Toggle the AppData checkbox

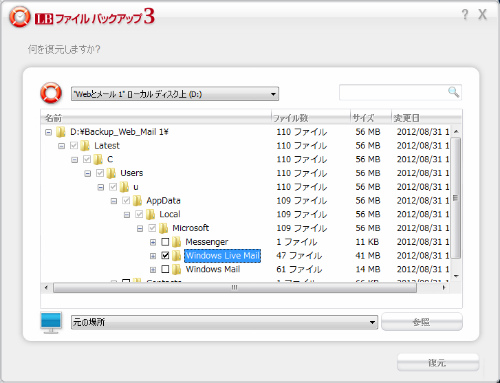(x=126, y=201)
